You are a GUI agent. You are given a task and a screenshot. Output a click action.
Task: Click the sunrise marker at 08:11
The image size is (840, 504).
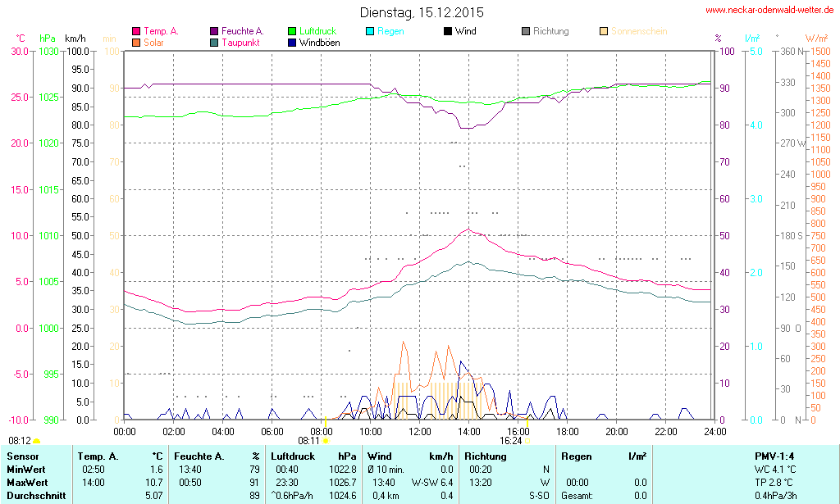click(325, 441)
